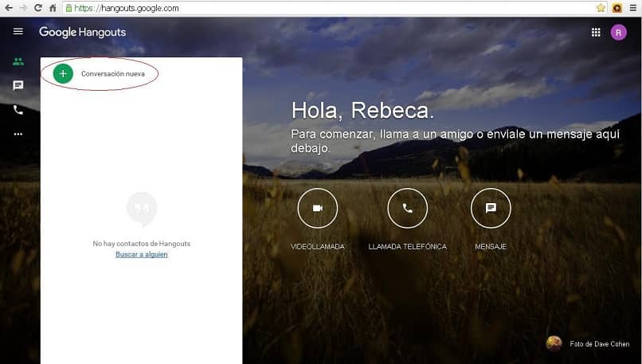Image resolution: width=642 pixels, height=364 pixels.
Task: Start a phone call with Llamada telefónica icon
Action: 407,209
